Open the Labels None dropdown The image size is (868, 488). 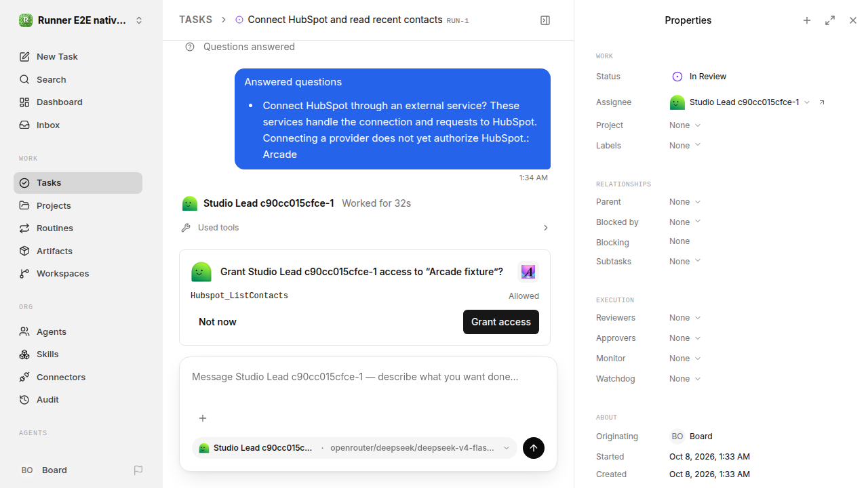pos(685,146)
